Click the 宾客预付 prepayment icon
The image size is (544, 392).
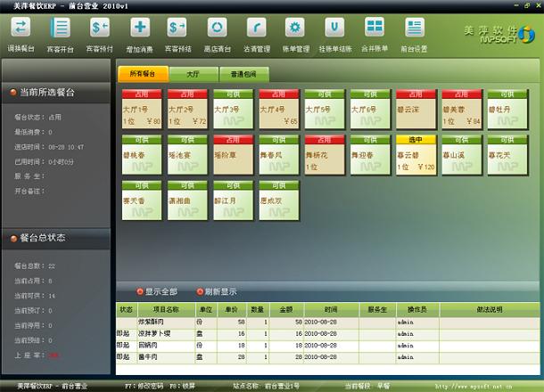[100, 29]
